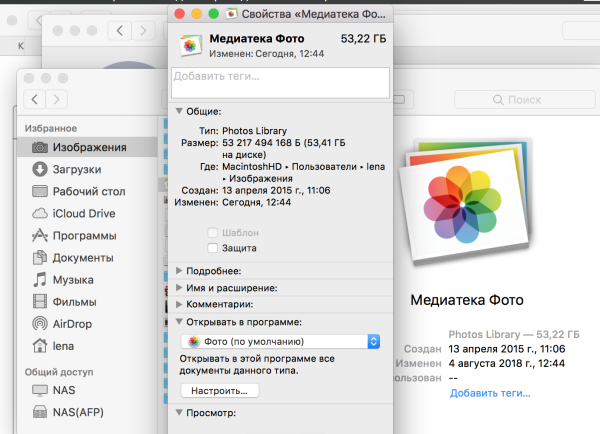
Task: Enable the Защита checkbox
Action: pyautogui.click(x=212, y=247)
